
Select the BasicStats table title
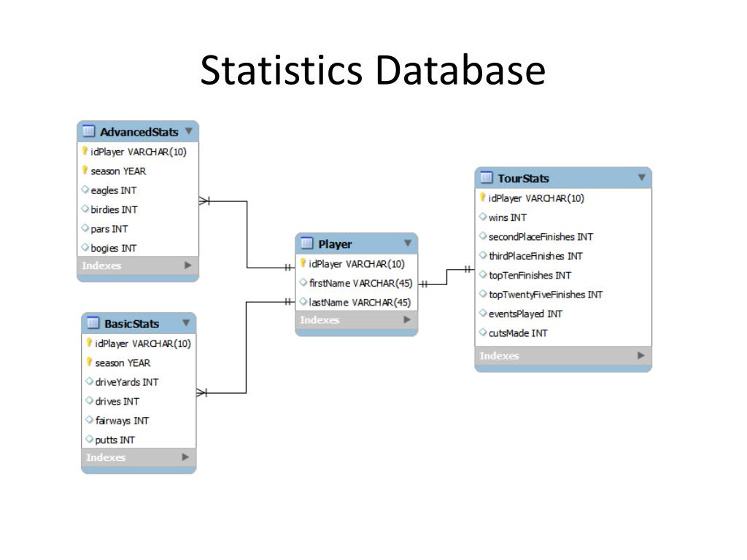[x=132, y=324]
